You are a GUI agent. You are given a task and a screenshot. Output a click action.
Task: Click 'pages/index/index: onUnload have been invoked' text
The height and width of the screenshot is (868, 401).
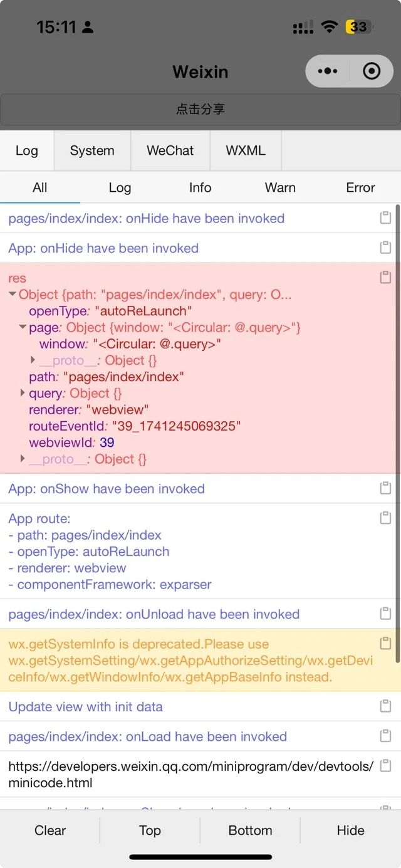[x=154, y=614]
